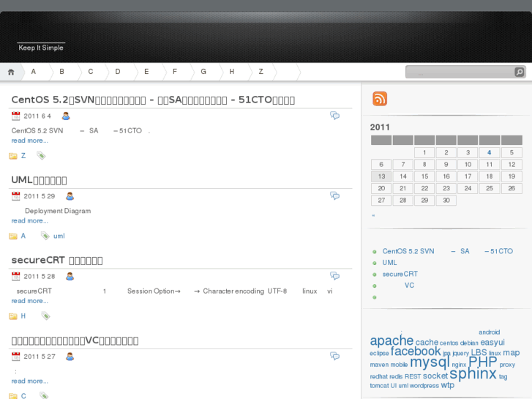Open the socket tag in the tag cloud
This screenshot has width=532, height=399.
(x=435, y=376)
